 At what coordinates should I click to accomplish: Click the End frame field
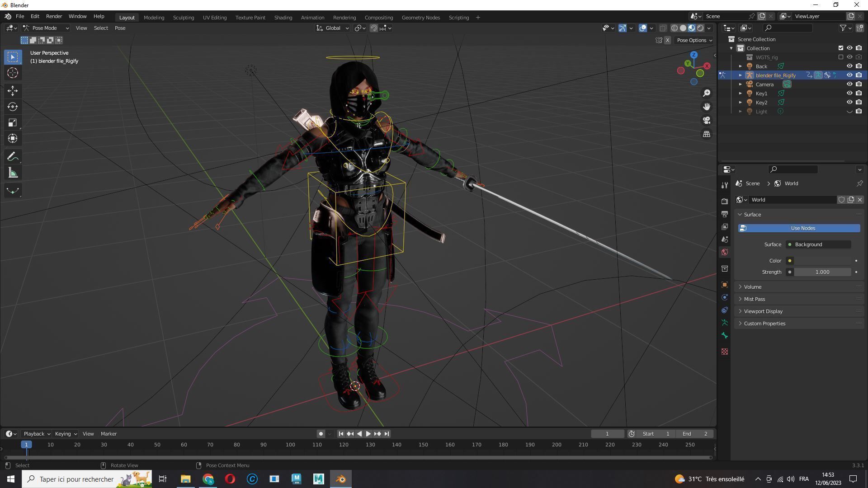(694, 434)
